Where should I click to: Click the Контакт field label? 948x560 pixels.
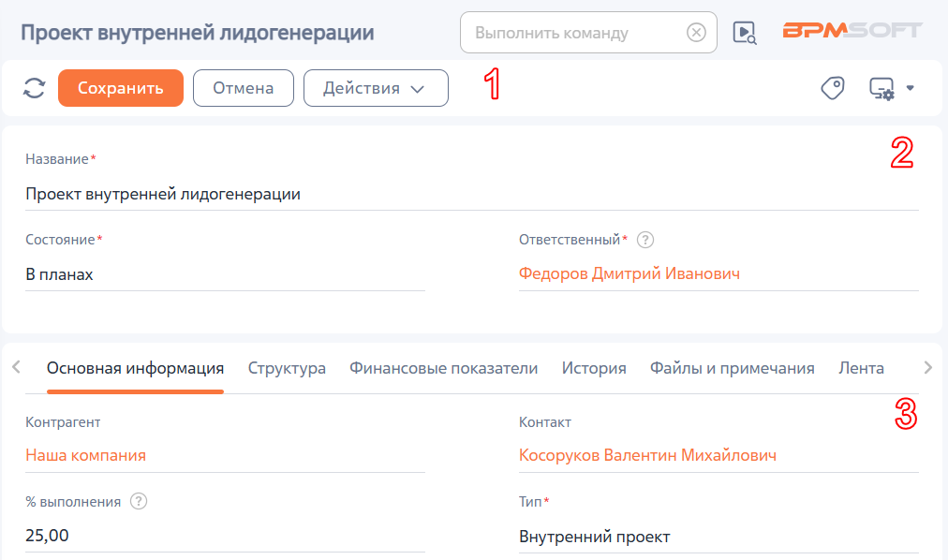tap(545, 422)
